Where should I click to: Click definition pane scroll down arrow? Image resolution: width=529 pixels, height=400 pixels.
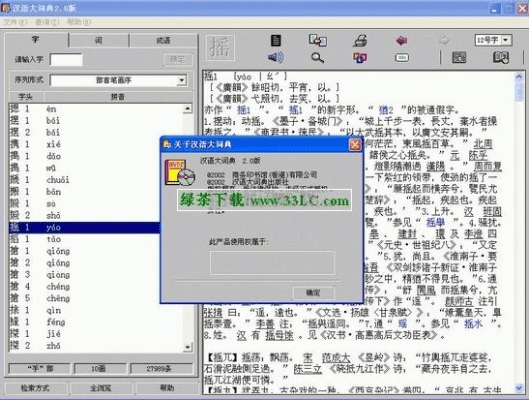[519, 388]
